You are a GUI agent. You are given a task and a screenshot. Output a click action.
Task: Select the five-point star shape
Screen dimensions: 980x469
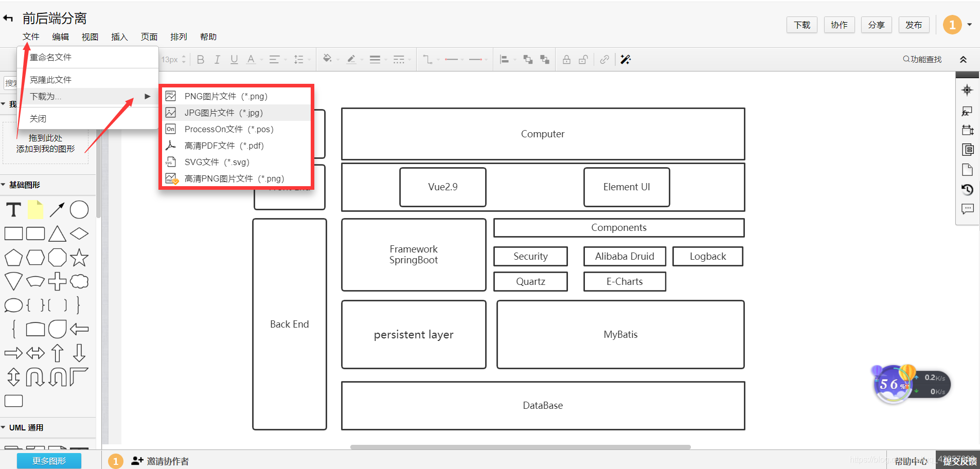click(79, 257)
